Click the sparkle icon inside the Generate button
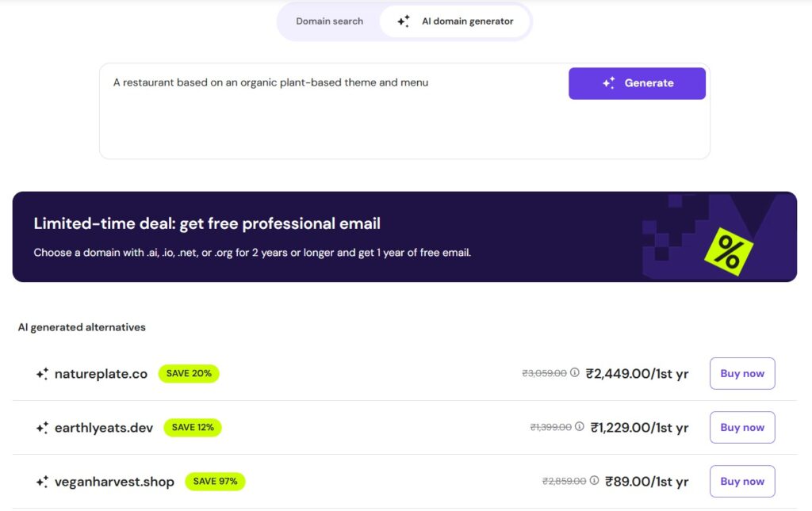The width and height of the screenshot is (812, 511). tap(607, 82)
